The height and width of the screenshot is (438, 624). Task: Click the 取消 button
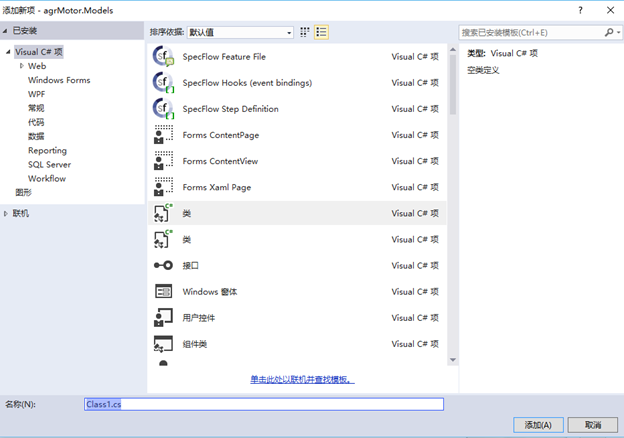point(593,425)
